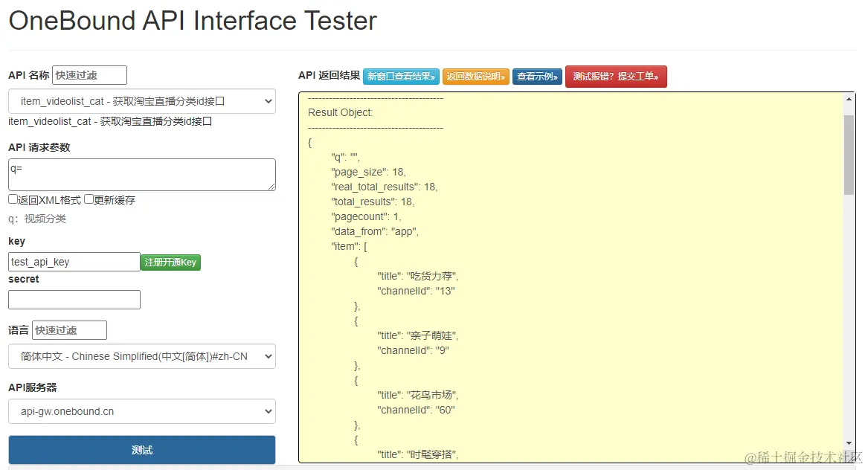
Task: Click the red 测试报错?提交工单 button
Action: (x=616, y=77)
